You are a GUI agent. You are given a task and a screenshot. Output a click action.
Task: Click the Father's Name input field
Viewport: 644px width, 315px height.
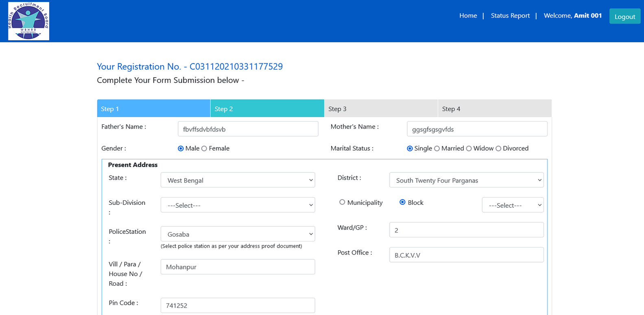click(x=248, y=129)
